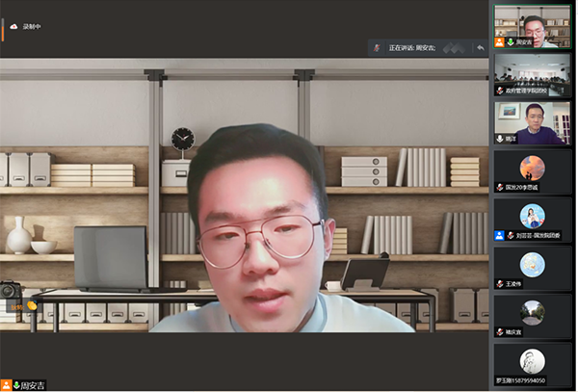Click the muted mic icon in speaking bar
Screen dimensions: 578x392
click(377, 47)
